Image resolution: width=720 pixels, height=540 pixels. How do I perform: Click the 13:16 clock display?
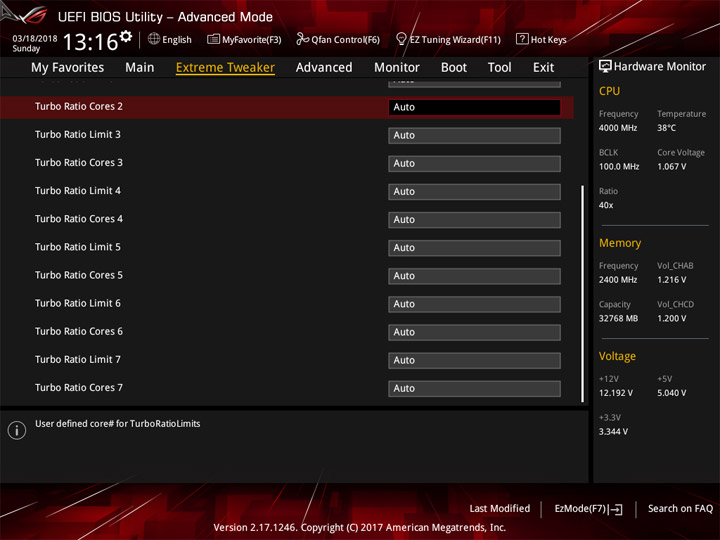[x=90, y=42]
